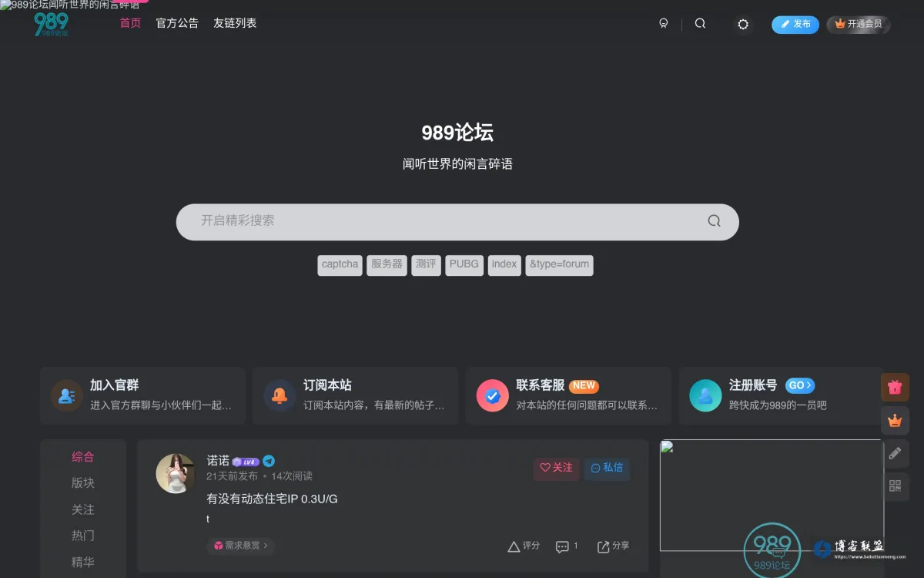This screenshot has width=924, height=578.
Task: Click the QR code icon in sidebar
Action: [x=895, y=486]
